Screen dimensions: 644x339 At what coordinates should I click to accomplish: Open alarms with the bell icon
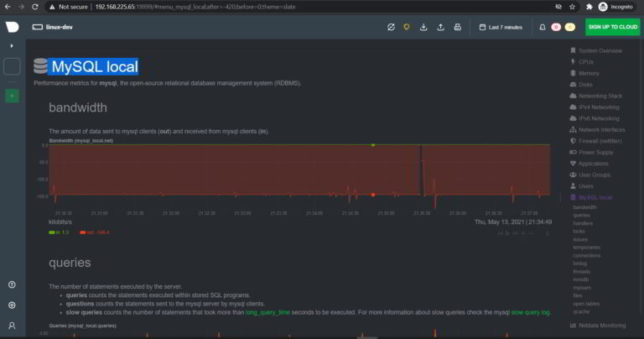pos(543,27)
